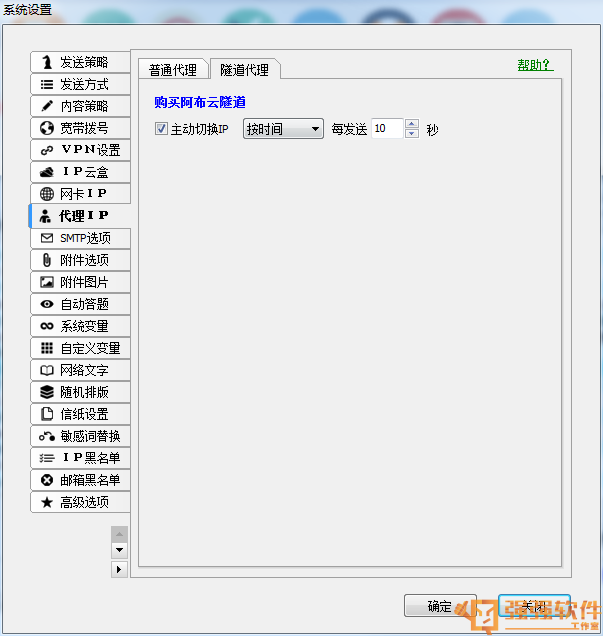Decrease the 每发送 seconds spinner value

[412, 133]
